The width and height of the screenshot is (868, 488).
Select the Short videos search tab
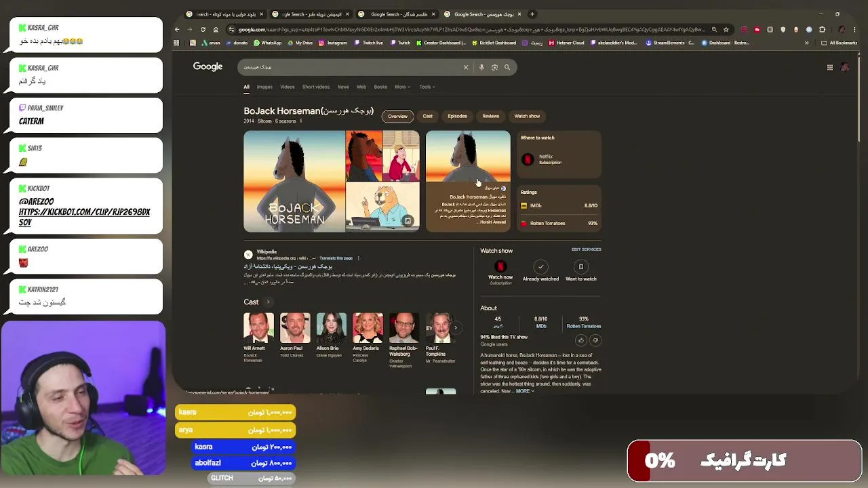[x=316, y=87]
